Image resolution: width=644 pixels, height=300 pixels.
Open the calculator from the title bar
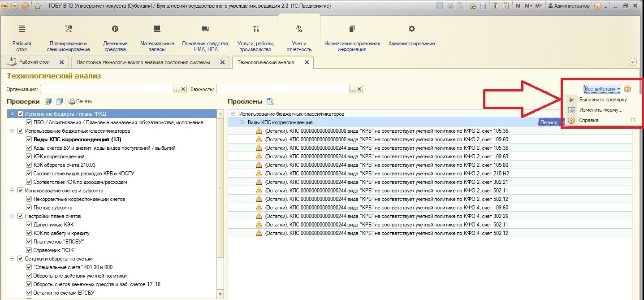pos(495,6)
